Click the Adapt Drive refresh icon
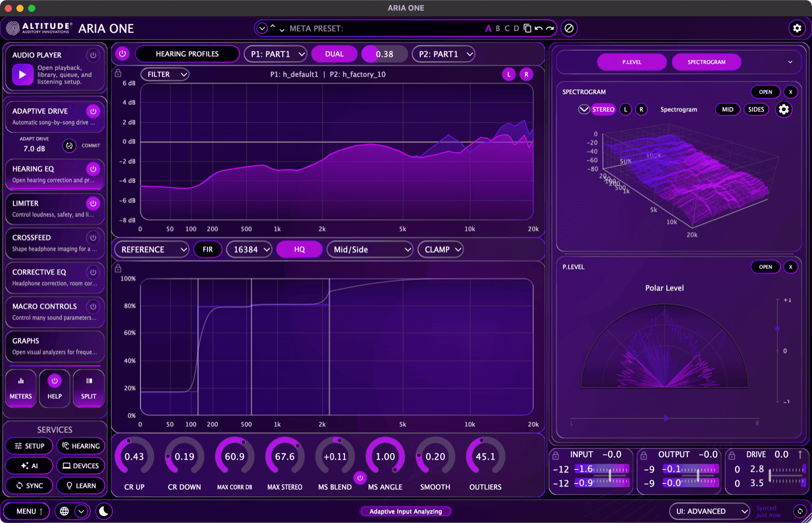This screenshot has height=523, width=812. pos(69,146)
